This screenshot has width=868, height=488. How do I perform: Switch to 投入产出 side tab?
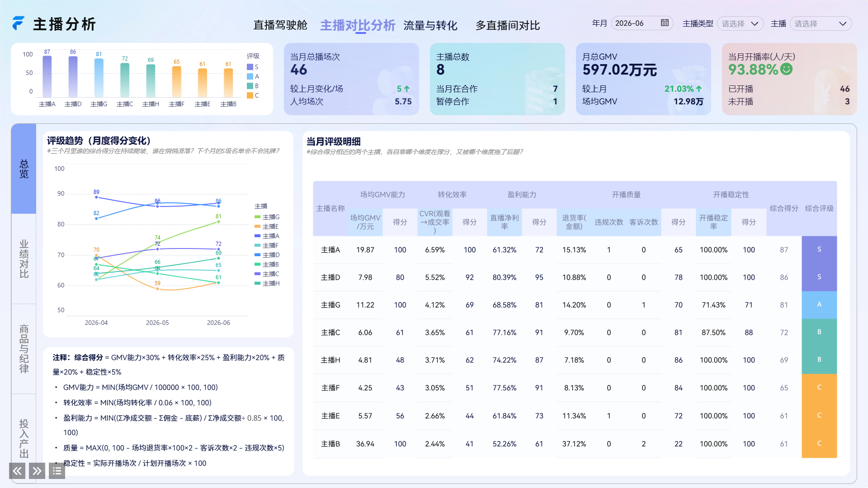[24, 438]
